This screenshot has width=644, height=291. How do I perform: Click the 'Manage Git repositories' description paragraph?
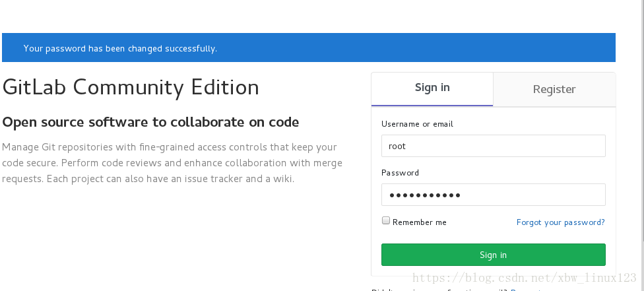(172, 163)
